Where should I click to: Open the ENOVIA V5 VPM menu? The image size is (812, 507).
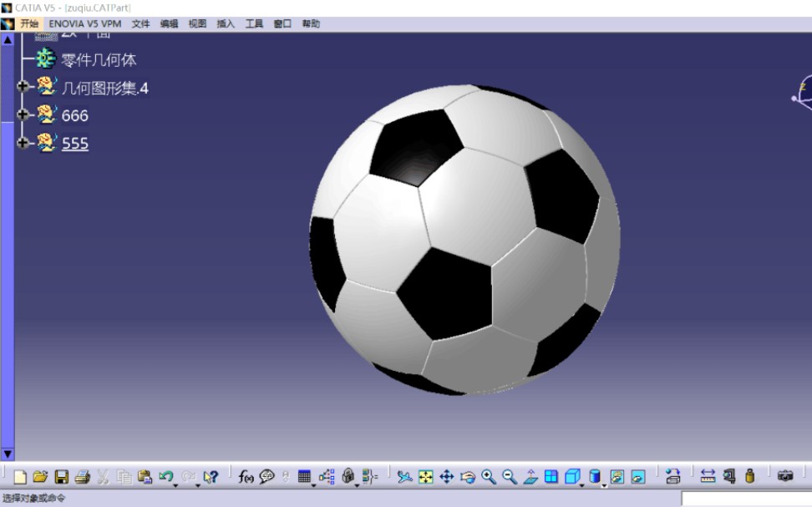pos(85,24)
